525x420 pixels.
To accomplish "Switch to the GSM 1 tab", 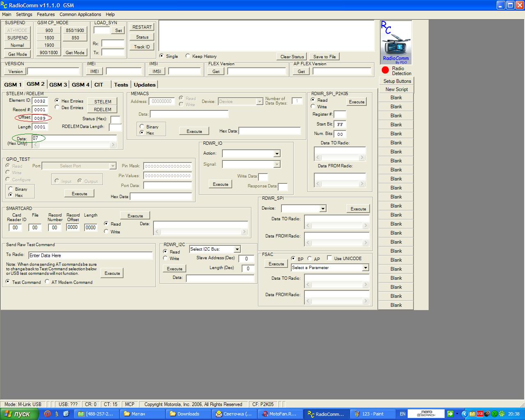I will [13, 84].
